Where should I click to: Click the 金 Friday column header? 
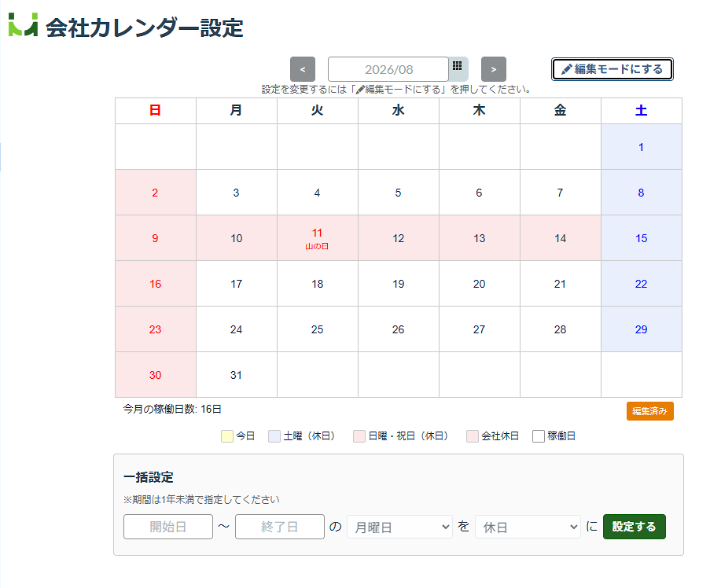pos(561,111)
